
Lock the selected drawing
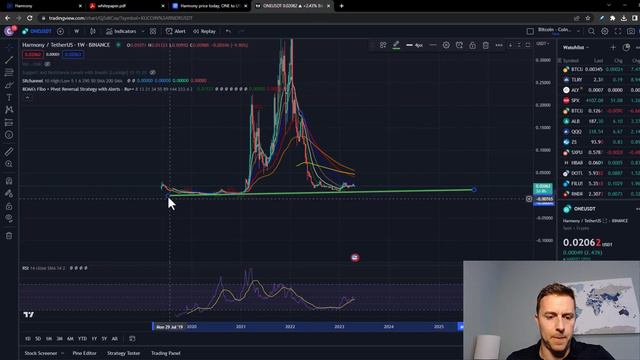click(472, 45)
